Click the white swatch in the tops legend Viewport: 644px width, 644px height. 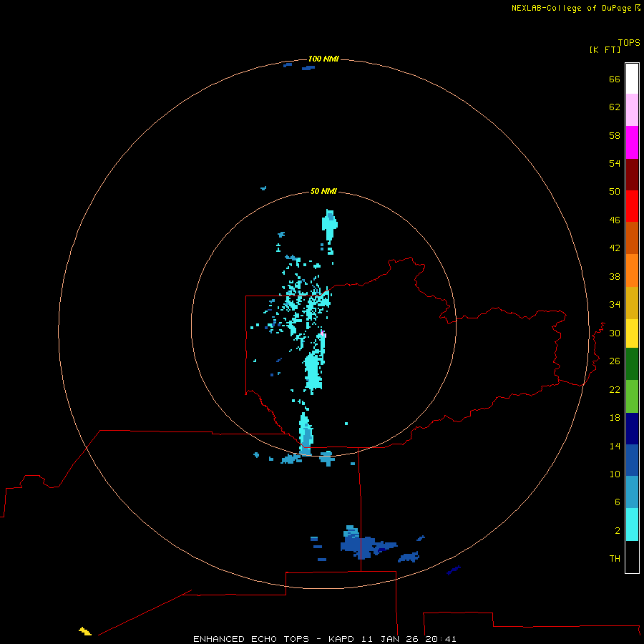[x=632, y=79]
